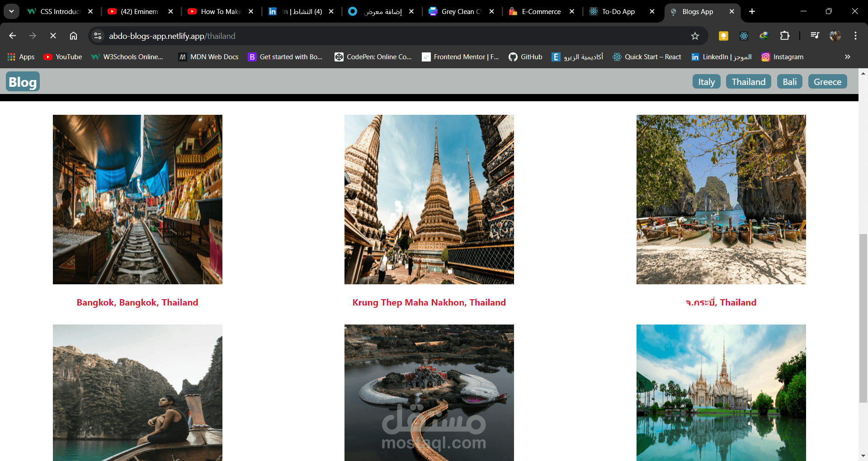Close the E-Commerce tab
This screenshot has width=868, height=461.
pos(572,11)
